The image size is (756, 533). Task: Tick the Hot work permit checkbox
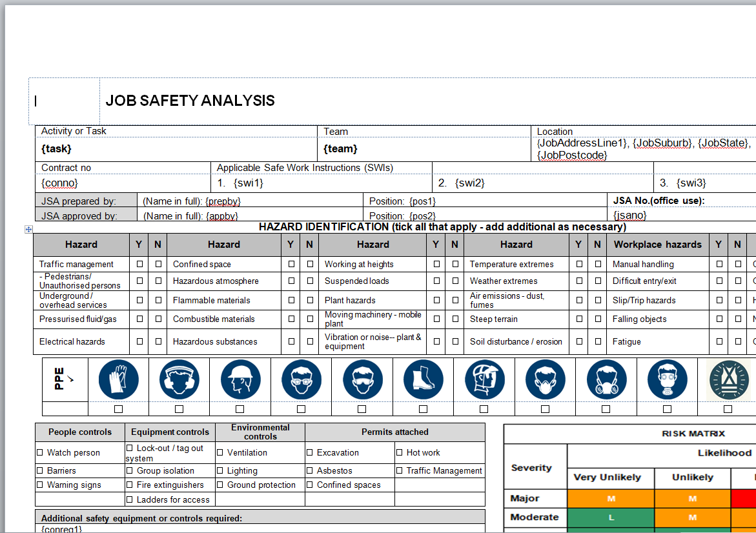(x=400, y=453)
